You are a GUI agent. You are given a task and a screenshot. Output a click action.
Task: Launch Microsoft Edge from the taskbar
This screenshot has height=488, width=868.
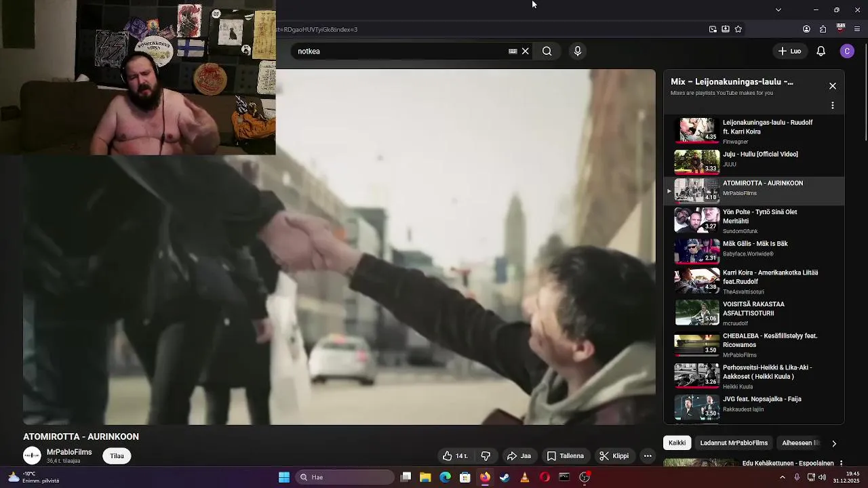click(445, 477)
